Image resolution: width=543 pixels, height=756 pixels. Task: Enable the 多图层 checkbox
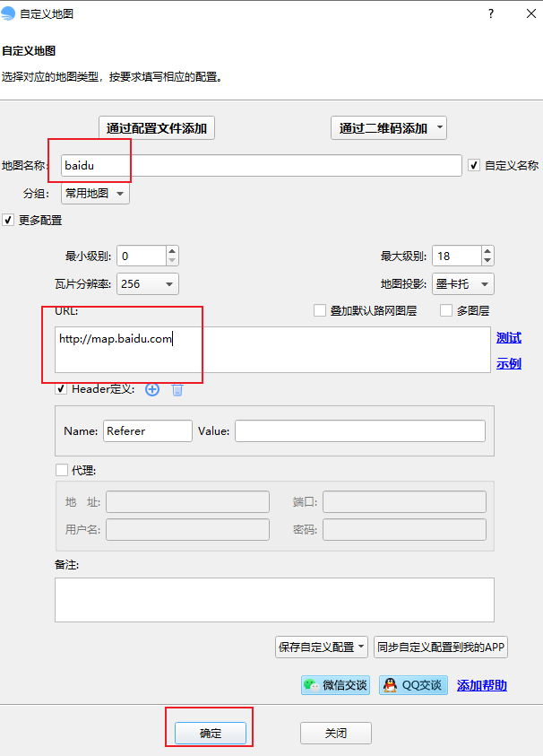tap(446, 310)
